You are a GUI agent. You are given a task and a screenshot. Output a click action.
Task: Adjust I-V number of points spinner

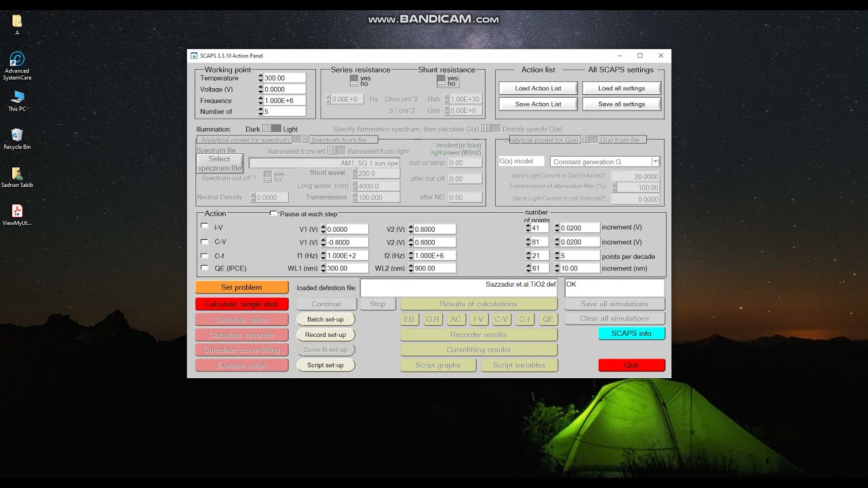pyautogui.click(x=528, y=228)
